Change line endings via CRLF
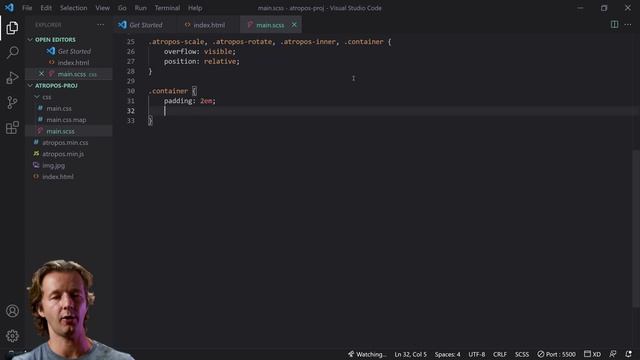 [500, 354]
